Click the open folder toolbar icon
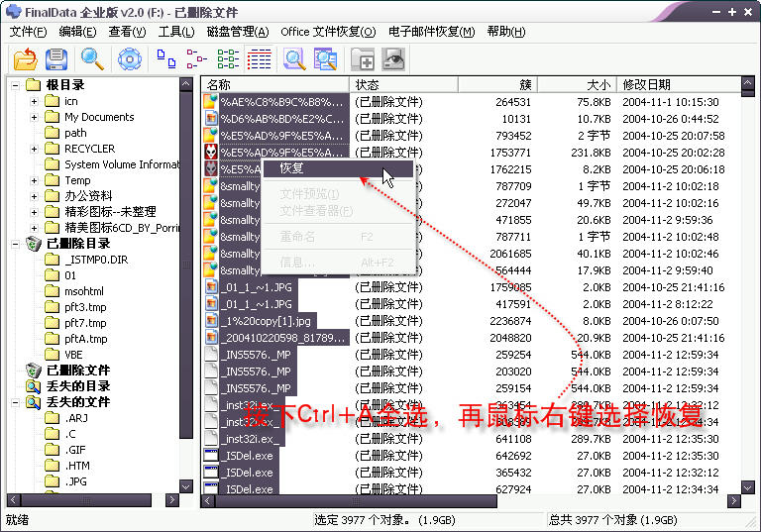This screenshot has width=761, height=532. (x=25, y=59)
